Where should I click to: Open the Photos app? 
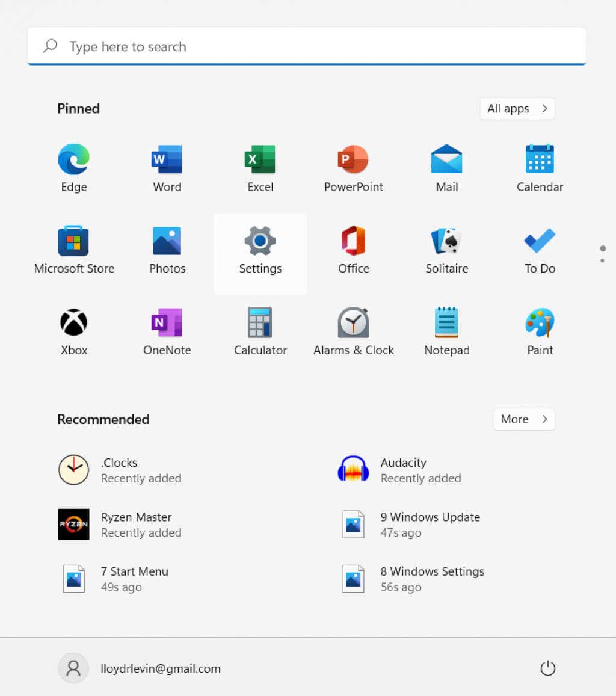167,250
